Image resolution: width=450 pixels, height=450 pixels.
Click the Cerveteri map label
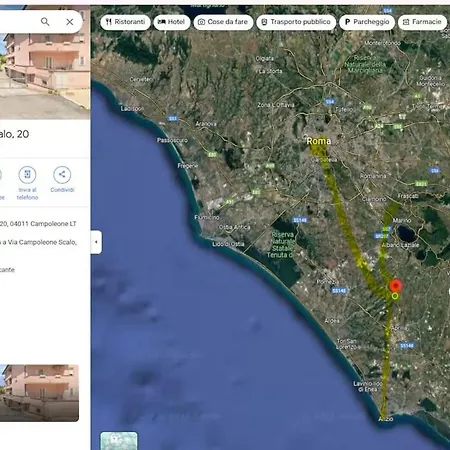tap(141, 79)
